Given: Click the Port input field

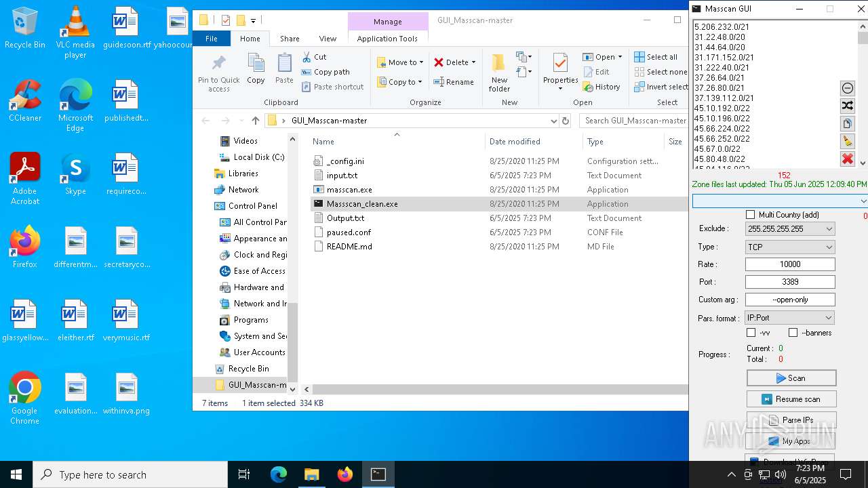Looking at the screenshot, I should coord(790,282).
